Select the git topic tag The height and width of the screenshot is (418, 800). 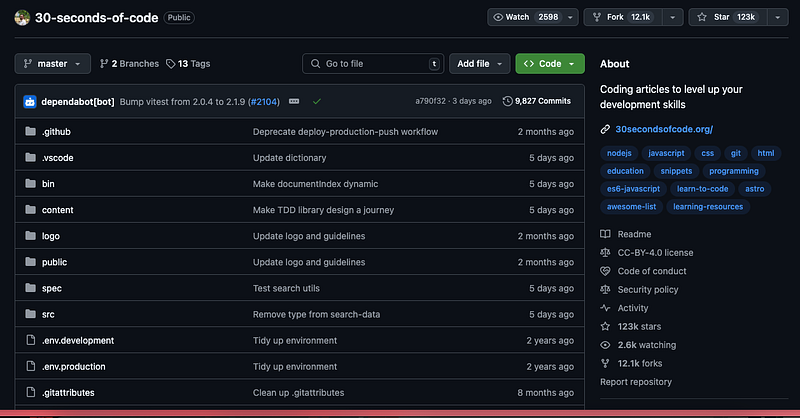[x=736, y=153]
